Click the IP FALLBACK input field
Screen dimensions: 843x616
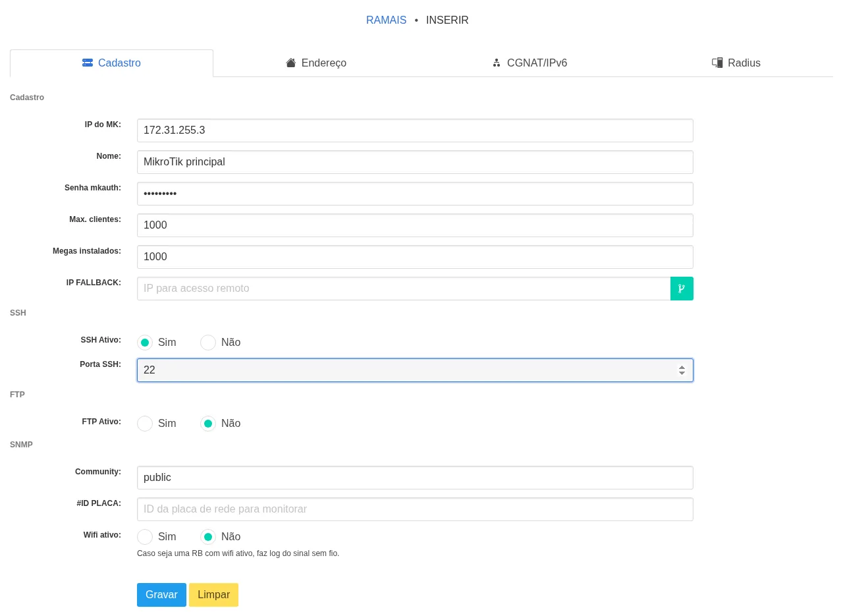pos(404,289)
